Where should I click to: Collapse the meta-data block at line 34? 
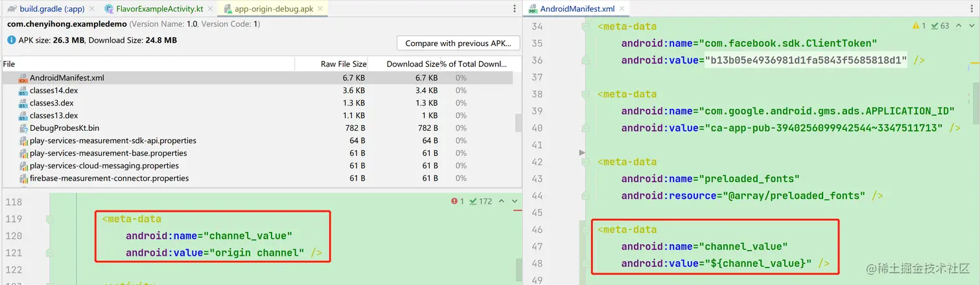click(x=585, y=27)
